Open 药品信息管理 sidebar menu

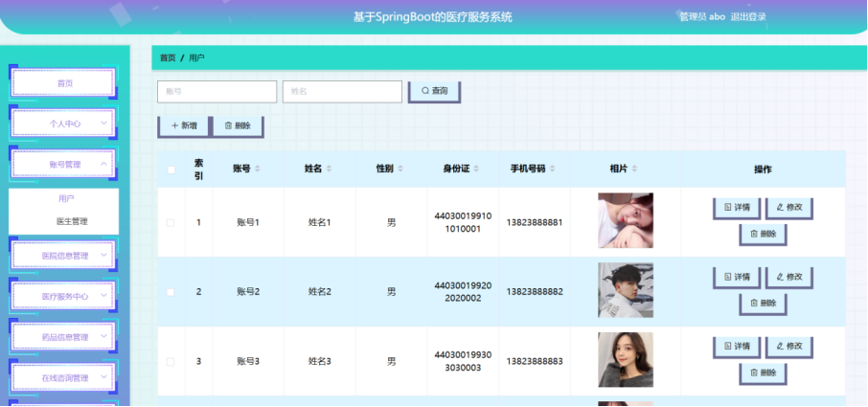[63, 337]
